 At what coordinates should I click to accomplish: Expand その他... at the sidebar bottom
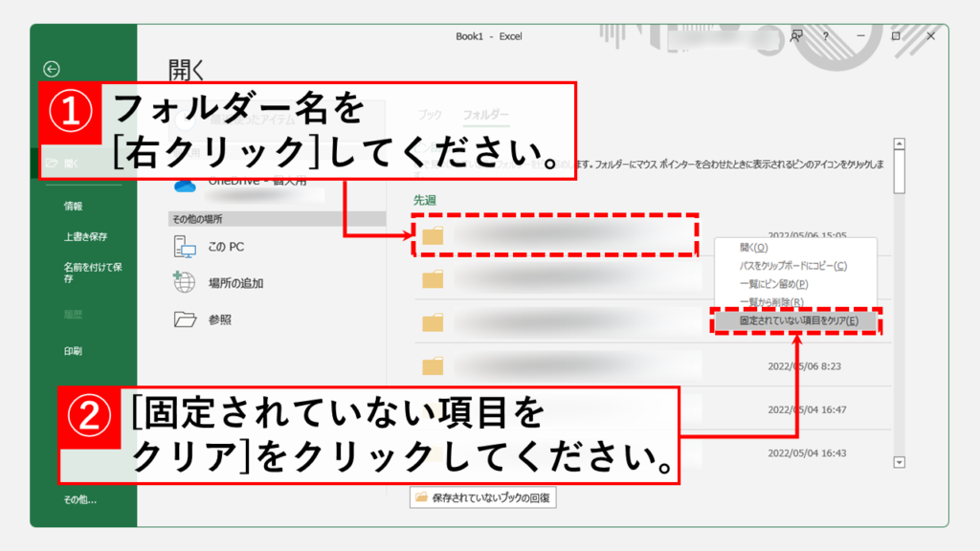[80, 499]
